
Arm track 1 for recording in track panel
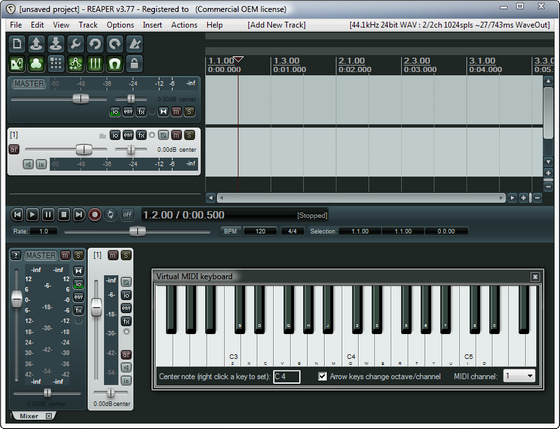click(14, 149)
